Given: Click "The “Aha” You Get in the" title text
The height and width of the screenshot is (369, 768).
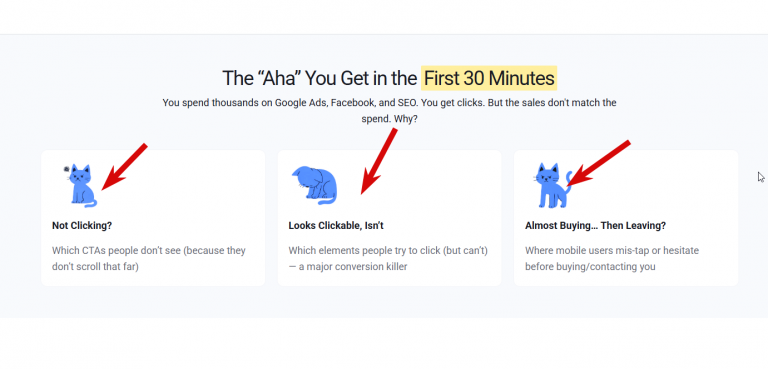Looking at the screenshot, I should (x=319, y=78).
